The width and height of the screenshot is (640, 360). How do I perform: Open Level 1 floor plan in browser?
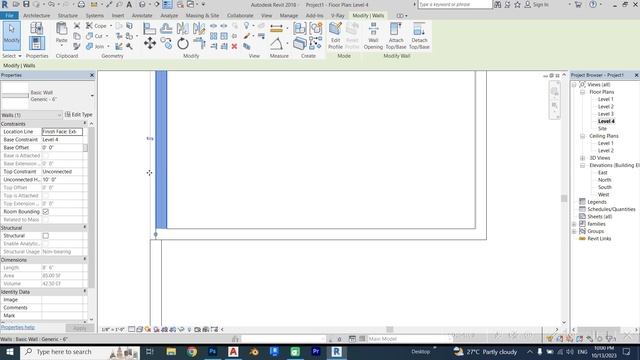click(605, 99)
